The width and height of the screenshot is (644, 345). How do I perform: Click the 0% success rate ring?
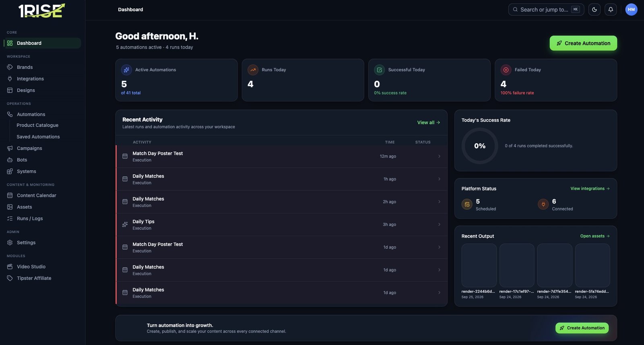(x=479, y=146)
